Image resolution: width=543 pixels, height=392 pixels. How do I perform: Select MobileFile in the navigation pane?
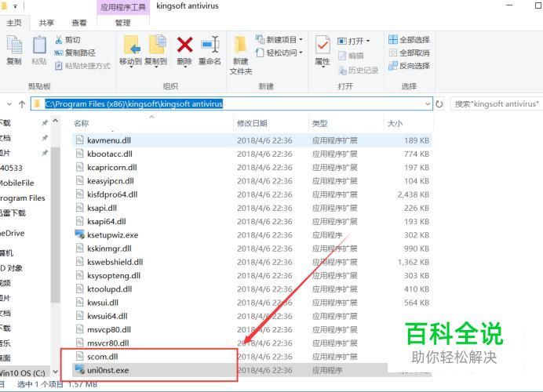tap(17, 183)
